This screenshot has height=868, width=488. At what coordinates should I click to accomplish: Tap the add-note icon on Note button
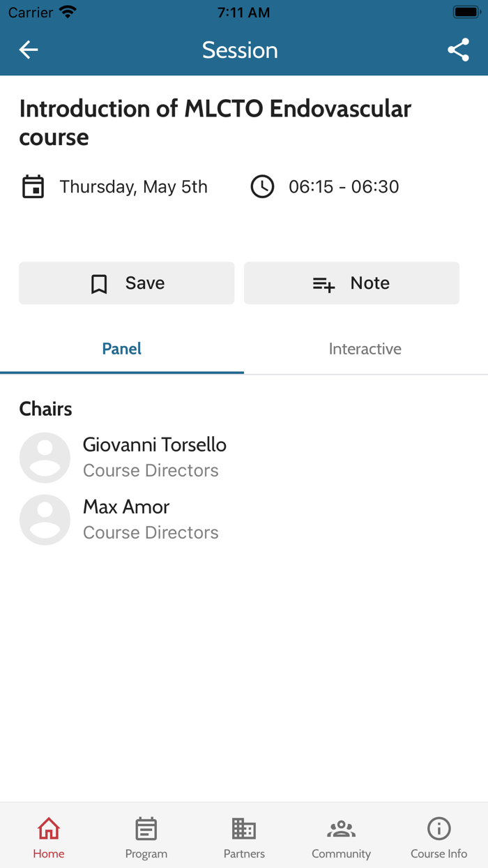coord(323,283)
